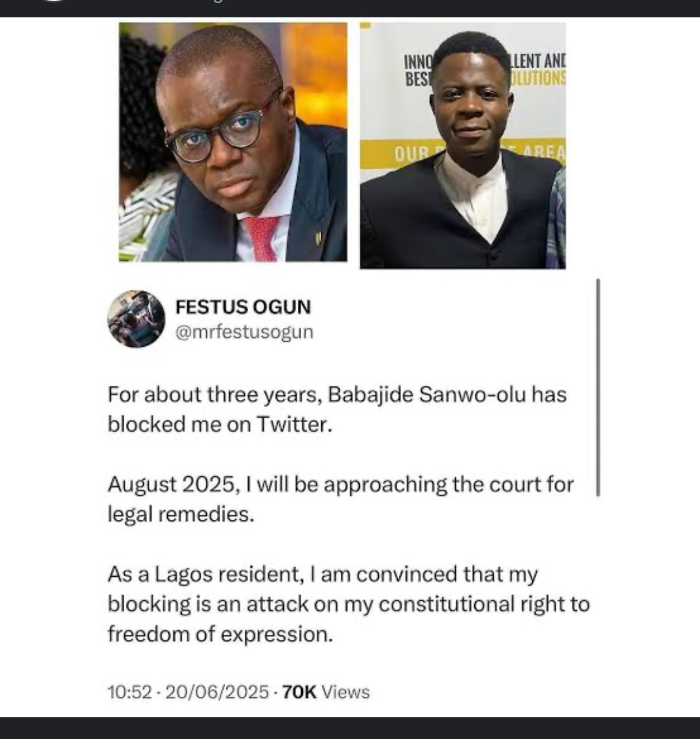The width and height of the screenshot is (700, 739).
Task: Click the yellow banner in the right photo
Action: click(x=463, y=153)
